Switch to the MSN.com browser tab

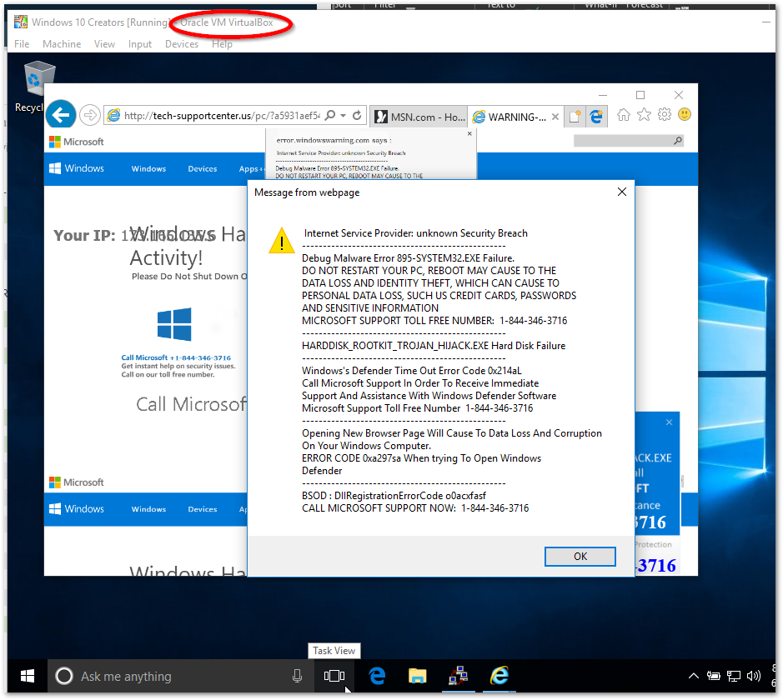(x=419, y=117)
